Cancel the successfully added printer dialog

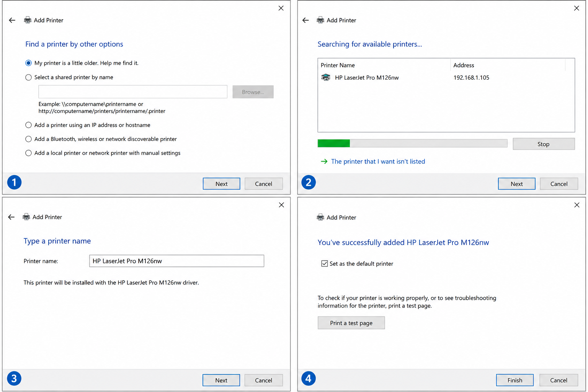(559, 380)
